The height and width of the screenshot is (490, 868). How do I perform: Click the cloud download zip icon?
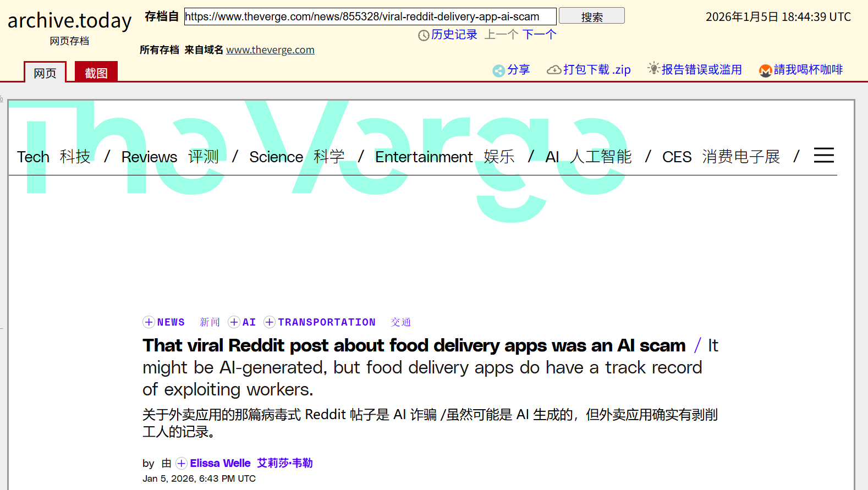pyautogui.click(x=554, y=70)
